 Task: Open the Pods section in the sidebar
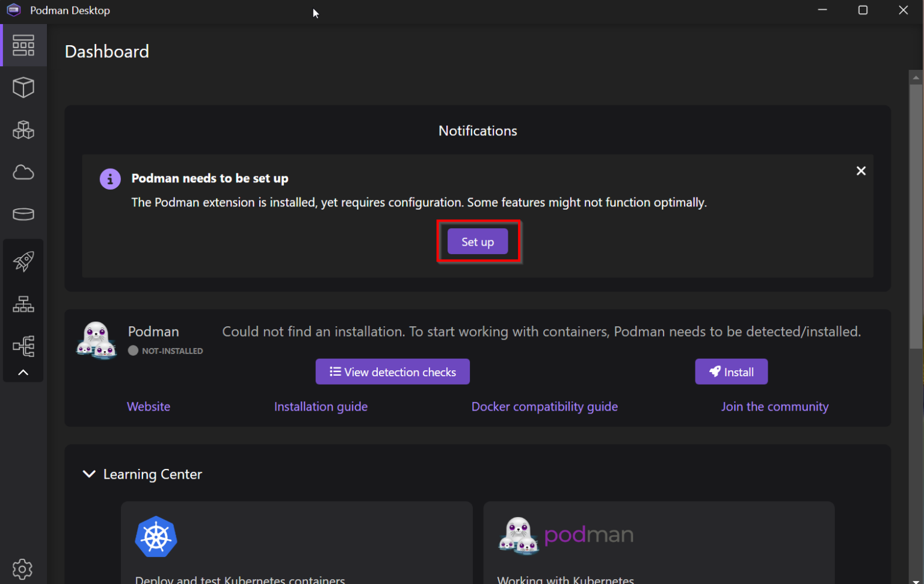pos(23,130)
